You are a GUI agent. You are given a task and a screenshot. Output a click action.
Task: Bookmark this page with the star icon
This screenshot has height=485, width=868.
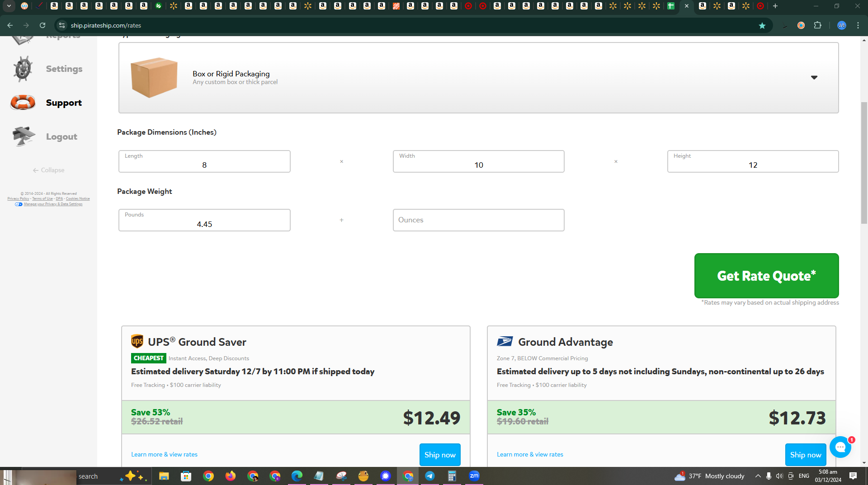(762, 25)
